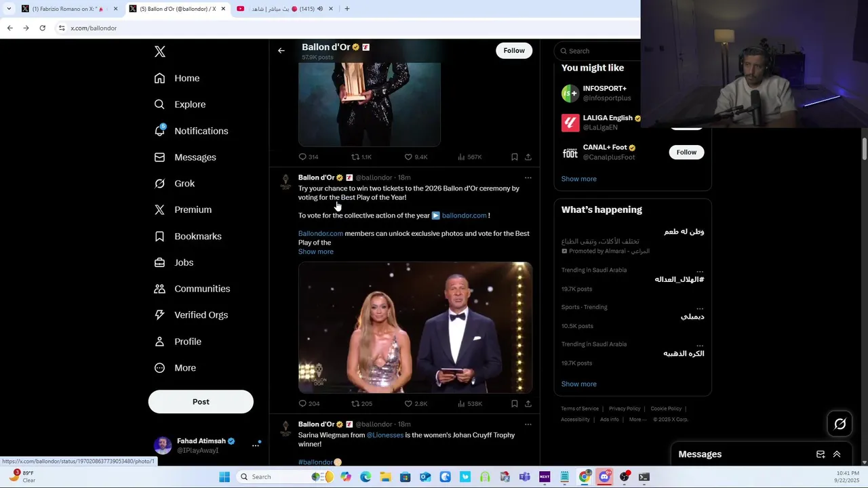View analytics of post with 567K views
This screenshot has height=488, width=868.
461,157
